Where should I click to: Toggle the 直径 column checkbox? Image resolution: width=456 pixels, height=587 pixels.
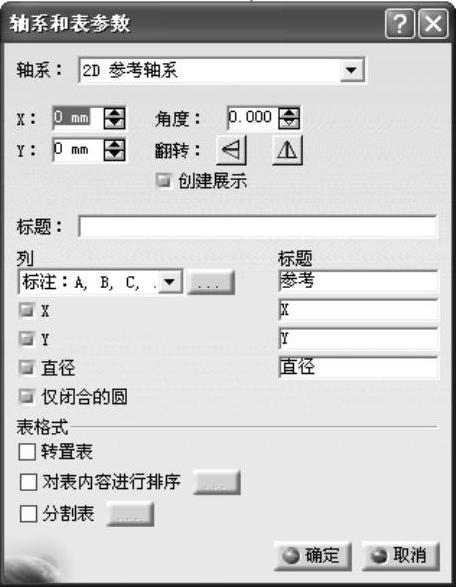click(27, 368)
